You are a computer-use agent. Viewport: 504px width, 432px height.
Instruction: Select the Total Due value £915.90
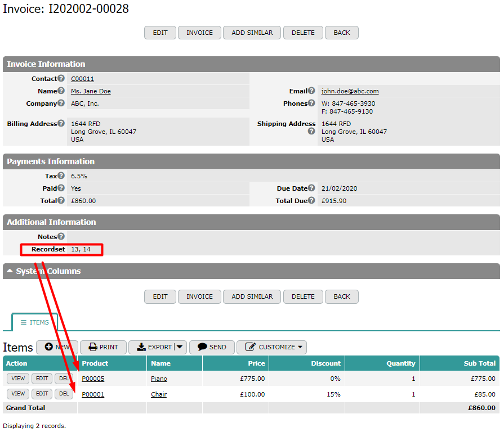[x=334, y=201]
